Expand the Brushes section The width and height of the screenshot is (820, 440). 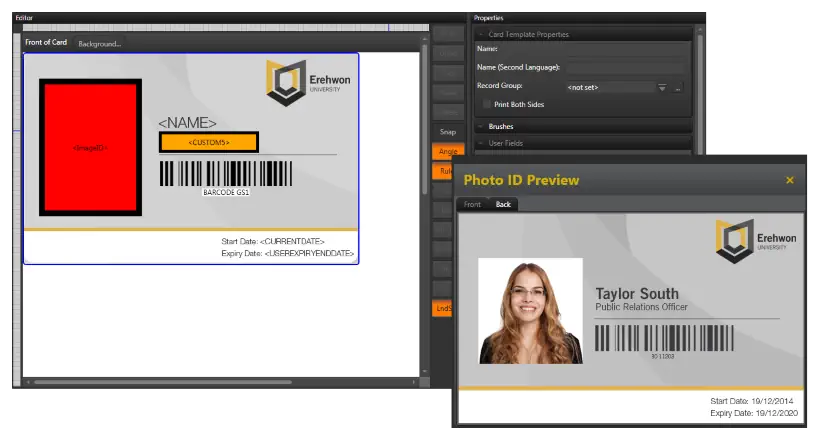pos(583,127)
